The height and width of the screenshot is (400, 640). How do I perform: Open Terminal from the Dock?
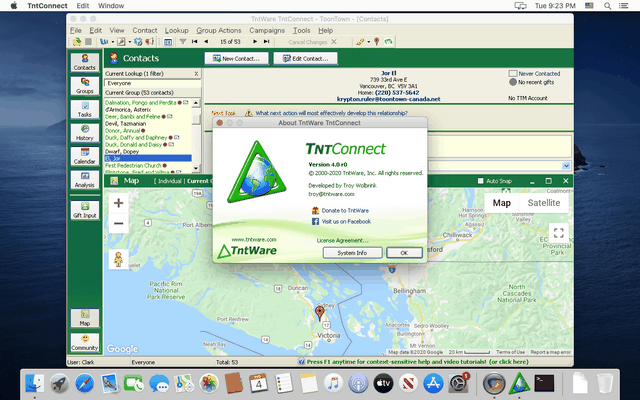[x=544, y=384]
